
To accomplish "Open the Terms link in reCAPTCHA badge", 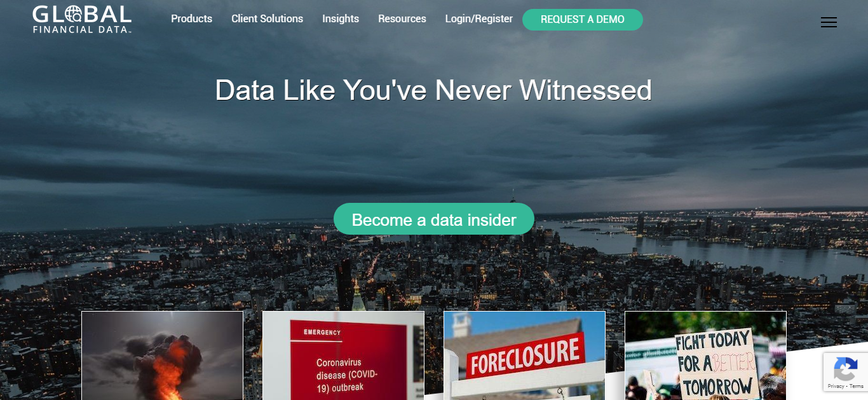I will (x=857, y=386).
